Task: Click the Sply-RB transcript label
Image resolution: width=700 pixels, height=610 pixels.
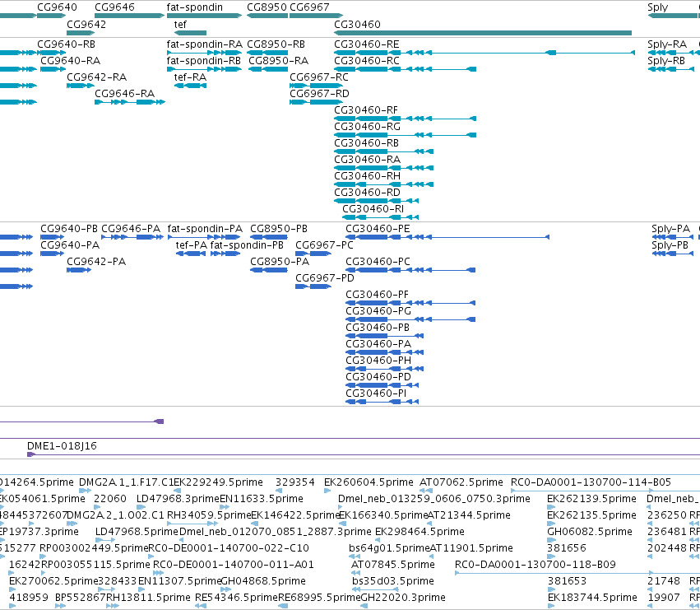Action: point(666,61)
